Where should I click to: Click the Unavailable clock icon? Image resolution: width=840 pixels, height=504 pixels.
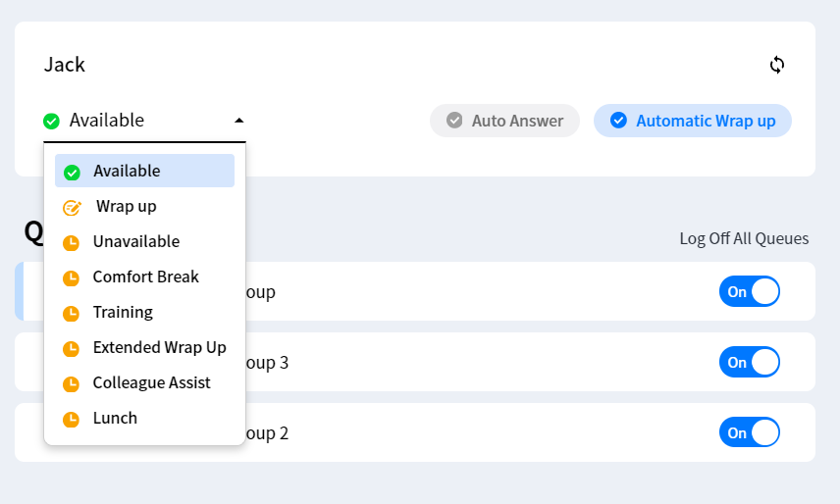(71, 242)
